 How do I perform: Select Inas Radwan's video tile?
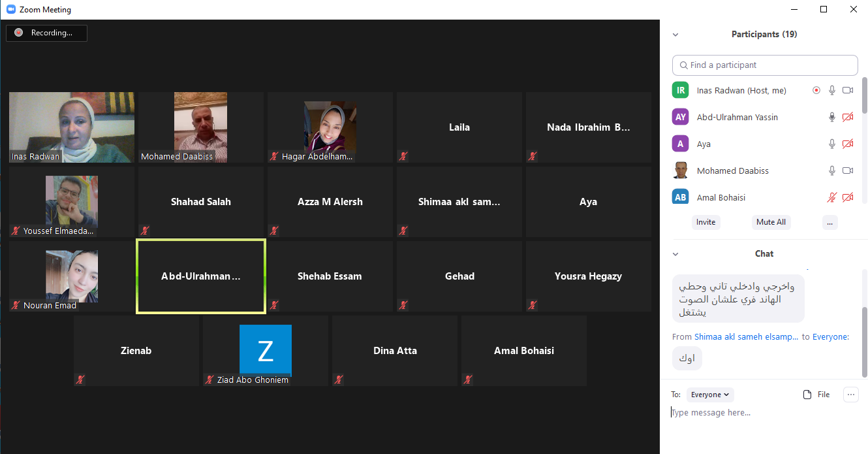pyautogui.click(x=72, y=127)
